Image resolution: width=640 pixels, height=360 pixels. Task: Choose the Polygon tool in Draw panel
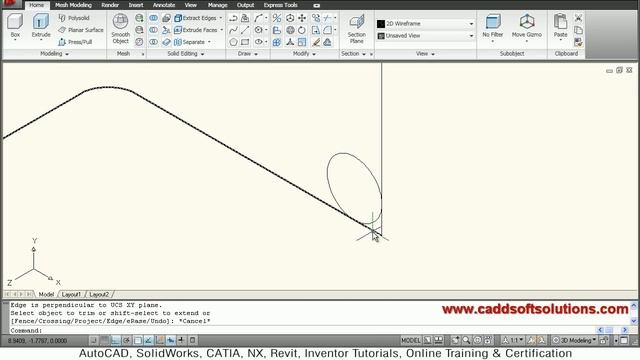pos(233,42)
